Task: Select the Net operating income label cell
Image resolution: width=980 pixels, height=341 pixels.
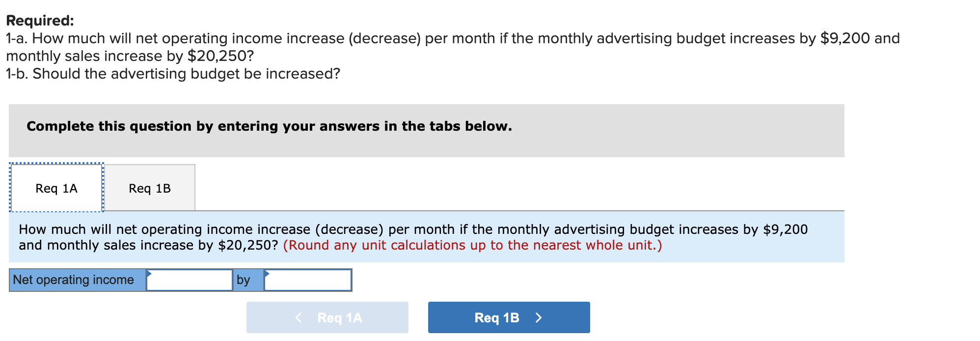Action: click(76, 280)
